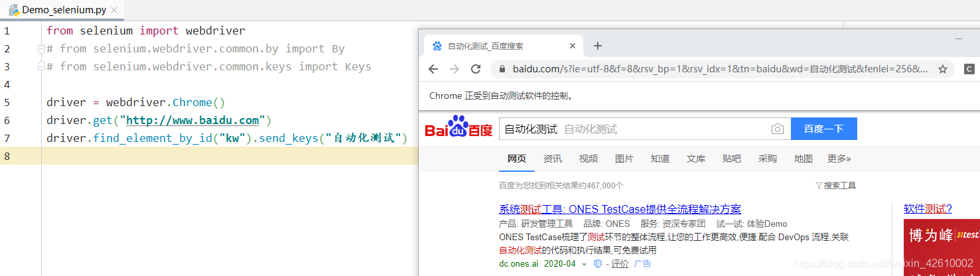Open the 软件测试? sidebar link
The image size is (980, 276).
point(928,209)
